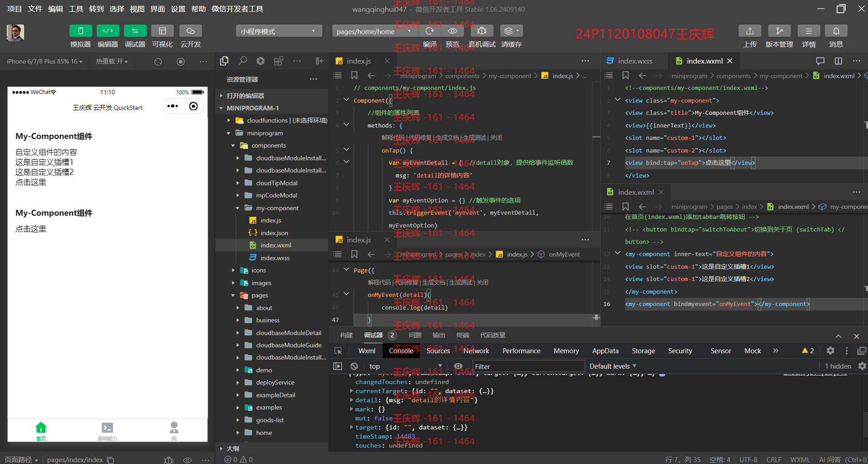Toggle the console live expression eye
868x464 pixels.
pos(459,366)
